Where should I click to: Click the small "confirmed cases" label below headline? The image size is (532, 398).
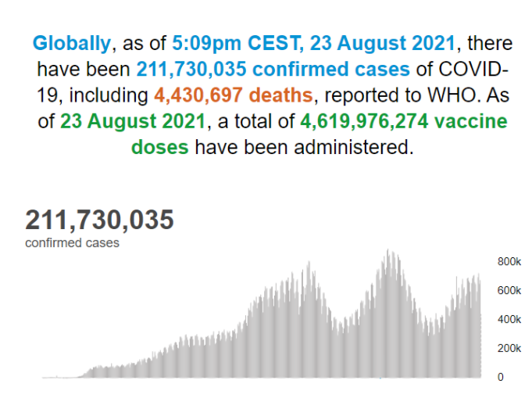[72, 243]
